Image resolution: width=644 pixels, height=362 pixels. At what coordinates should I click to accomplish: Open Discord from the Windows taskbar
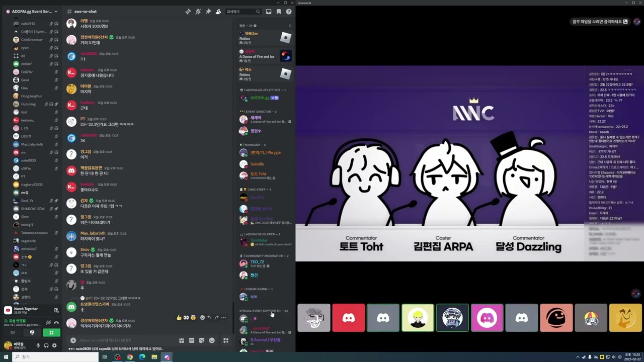click(x=167, y=357)
